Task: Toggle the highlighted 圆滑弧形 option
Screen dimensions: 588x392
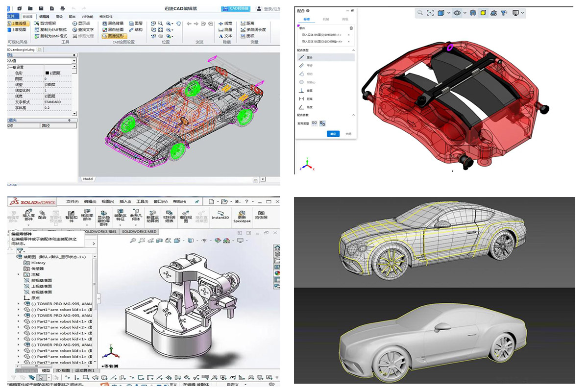Action: pos(114,36)
